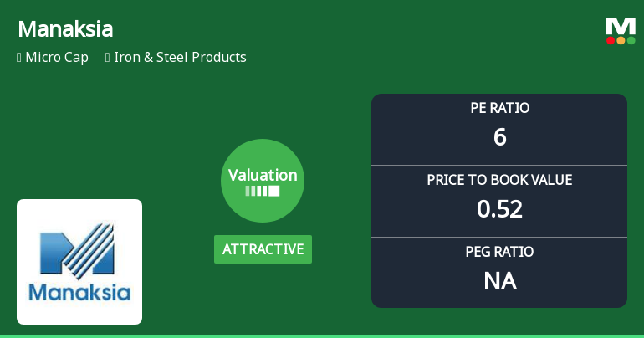Click the light green bar at the bottom
The width and height of the screenshot is (644, 338).
pos(322,335)
